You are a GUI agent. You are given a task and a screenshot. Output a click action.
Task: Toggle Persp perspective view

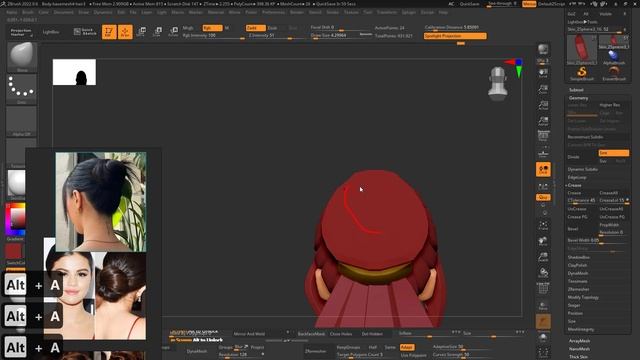coord(543,136)
